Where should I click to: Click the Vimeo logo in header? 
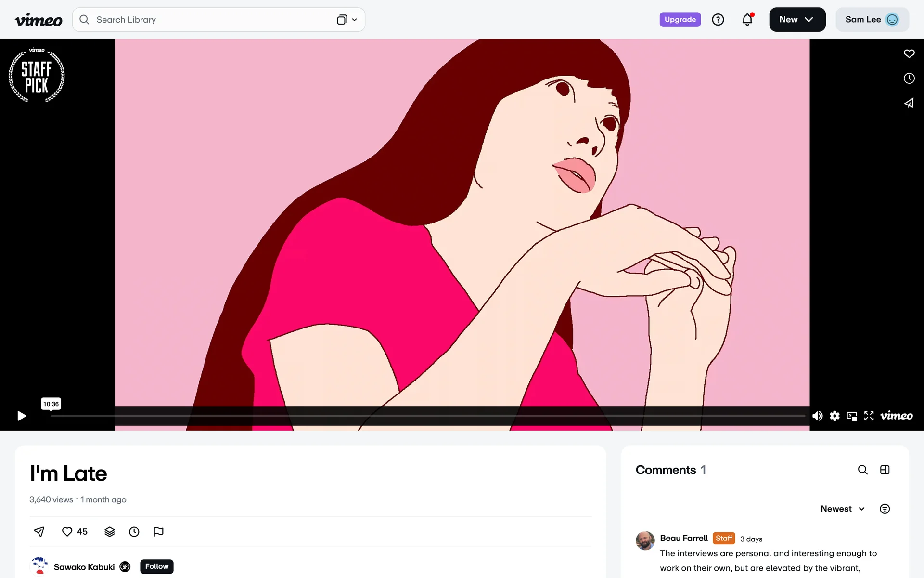point(38,20)
